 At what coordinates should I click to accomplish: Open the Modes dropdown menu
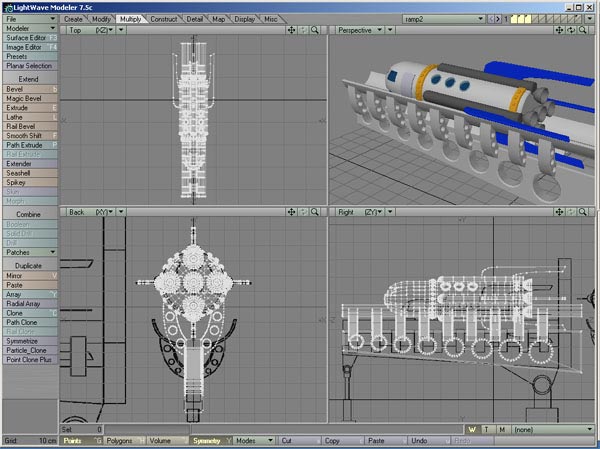(x=254, y=441)
